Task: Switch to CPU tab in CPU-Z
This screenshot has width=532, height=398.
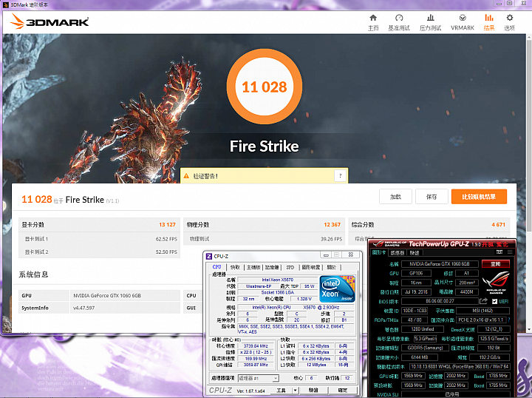Action: coord(216,267)
